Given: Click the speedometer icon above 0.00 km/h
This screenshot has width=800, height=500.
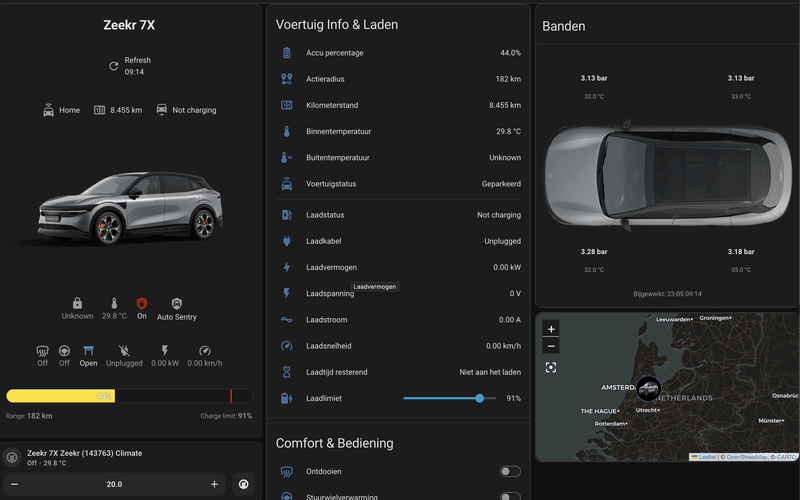Looking at the screenshot, I should click(x=205, y=351).
